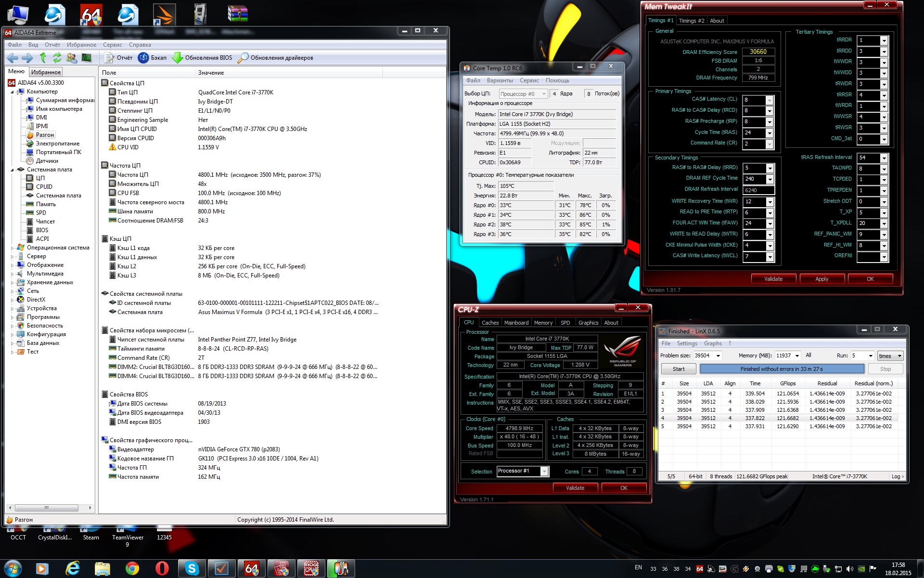Click the AIDA64 back navigation arrow
Image resolution: width=924 pixels, height=578 pixels.
pyautogui.click(x=13, y=58)
